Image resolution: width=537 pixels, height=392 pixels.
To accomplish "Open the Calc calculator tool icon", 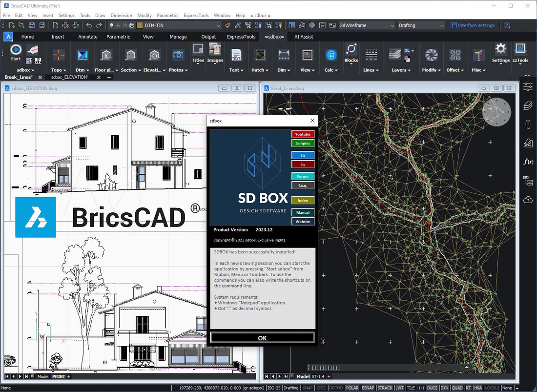I will pos(331,55).
